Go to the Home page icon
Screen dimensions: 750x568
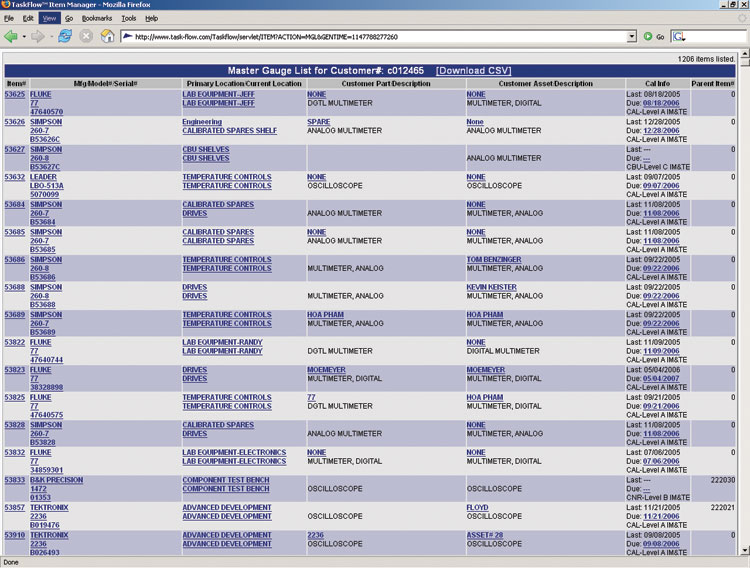[x=108, y=36]
